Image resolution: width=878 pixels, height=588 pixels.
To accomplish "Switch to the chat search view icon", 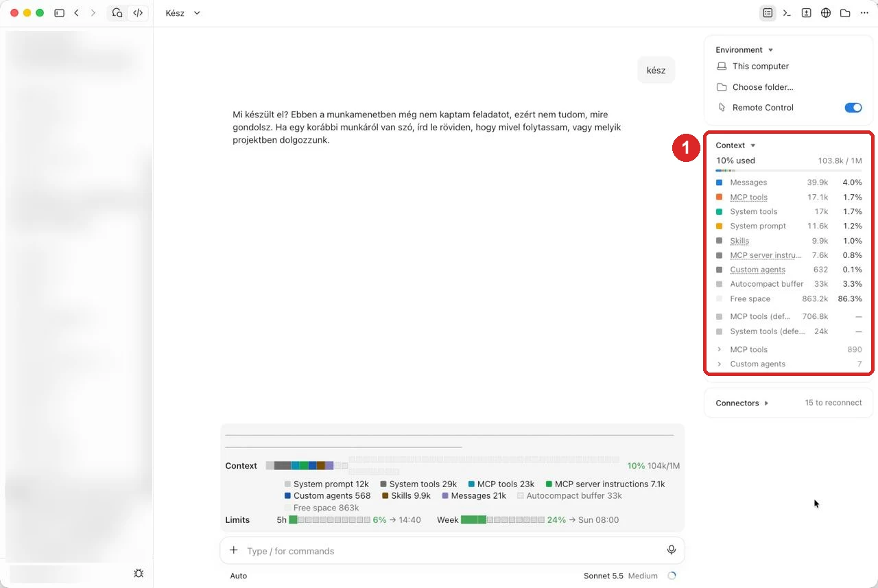I will (117, 13).
